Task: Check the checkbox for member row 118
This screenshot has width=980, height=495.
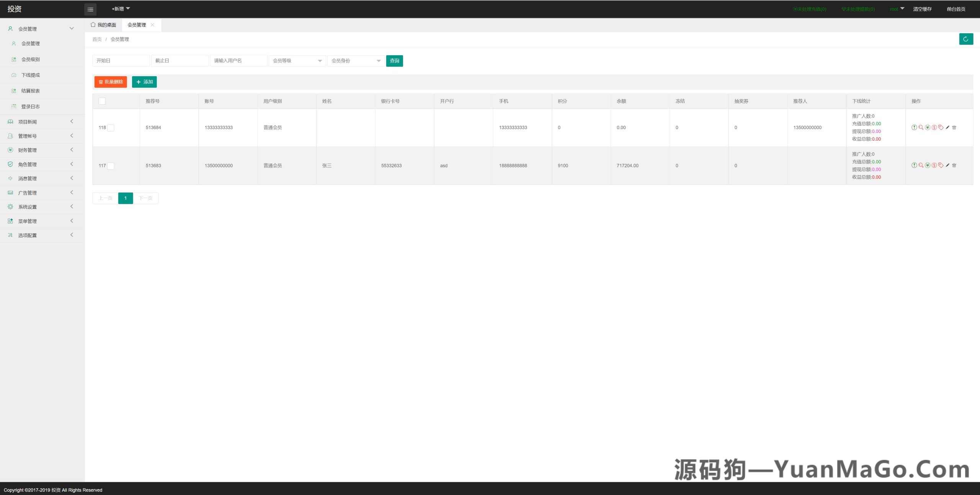Action: click(x=111, y=128)
